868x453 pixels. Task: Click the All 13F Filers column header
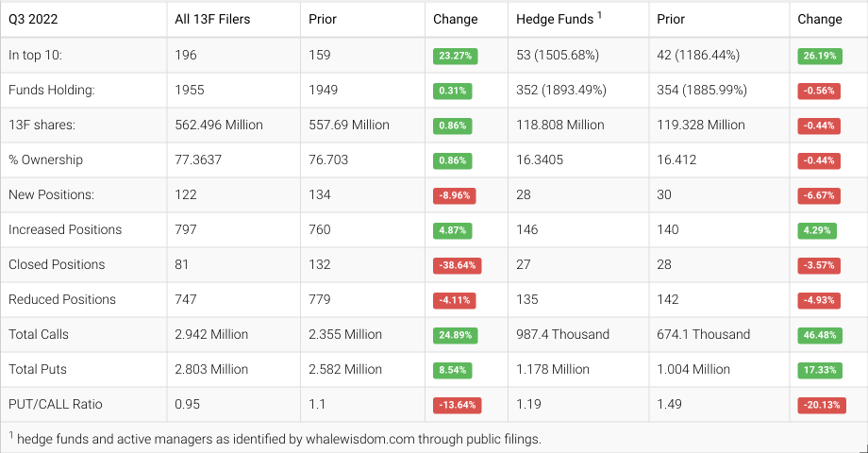pos(212,19)
